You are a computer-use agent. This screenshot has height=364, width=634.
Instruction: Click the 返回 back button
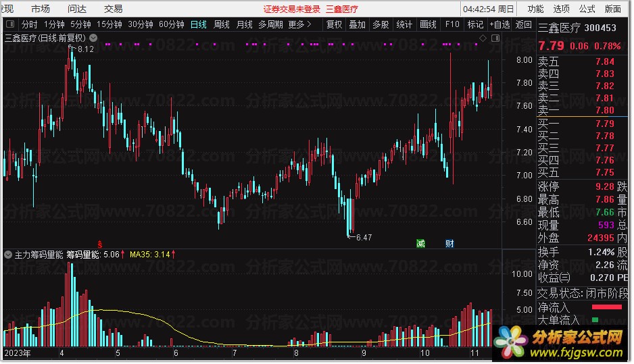[524, 24]
